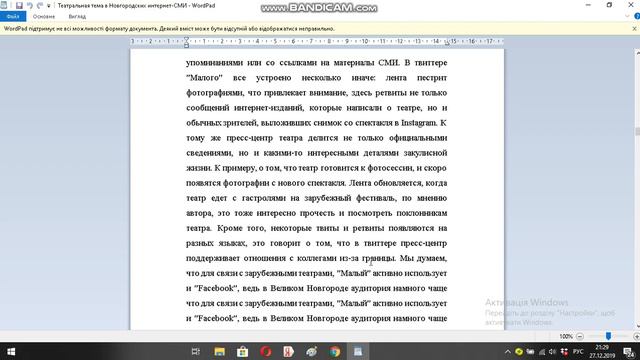The height and width of the screenshot is (360, 640).
Task: Launch Opera browser from taskbar
Action: pos(266,351)
